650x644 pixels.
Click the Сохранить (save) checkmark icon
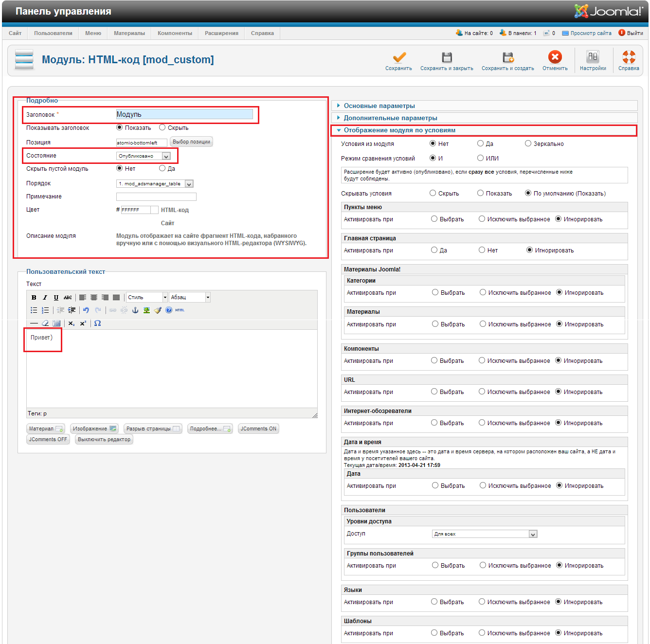tap(399, 57)
